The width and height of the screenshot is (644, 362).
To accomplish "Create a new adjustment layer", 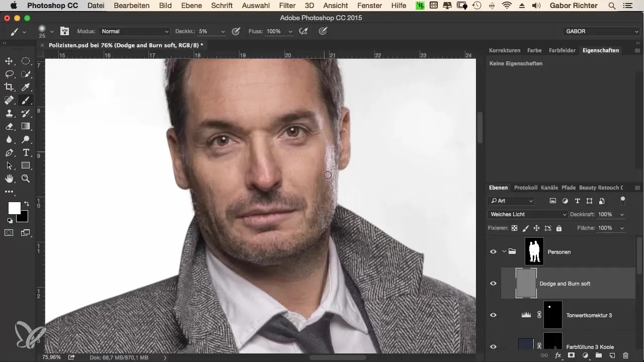I will point(585,355).
